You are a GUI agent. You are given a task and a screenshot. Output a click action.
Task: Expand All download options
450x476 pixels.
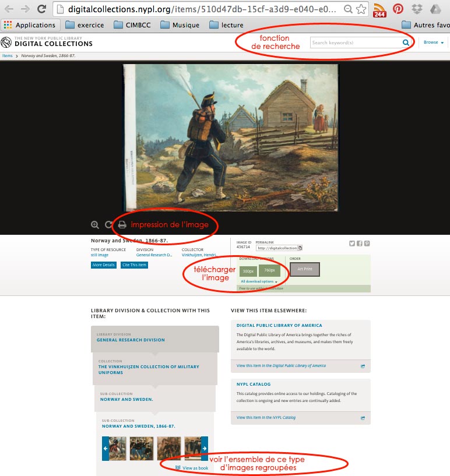[259, 281]
